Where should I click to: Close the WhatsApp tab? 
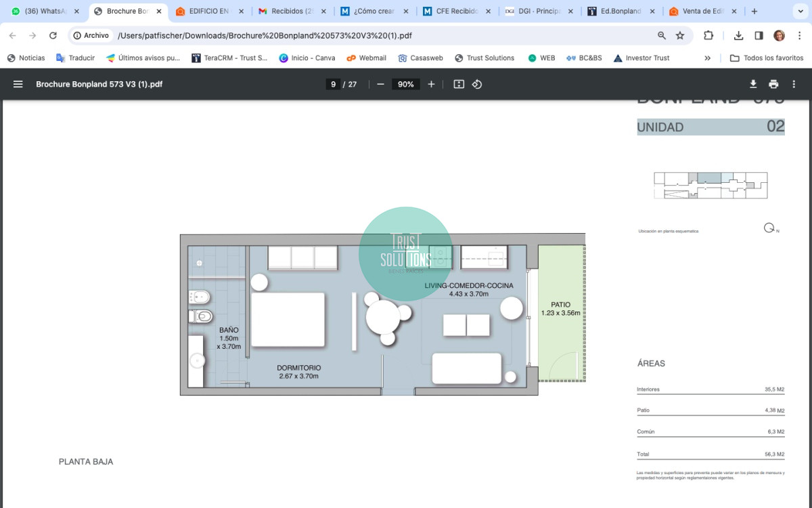pos(76,12)
